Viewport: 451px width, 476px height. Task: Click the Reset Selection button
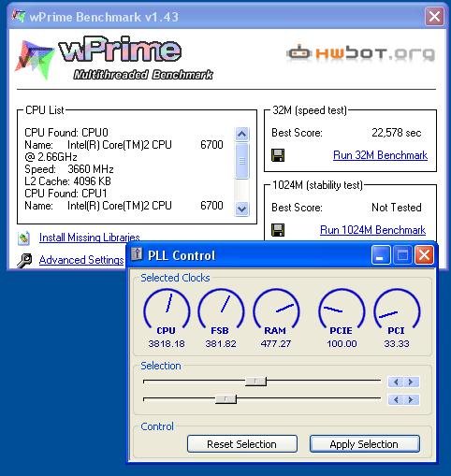point(242,444)
